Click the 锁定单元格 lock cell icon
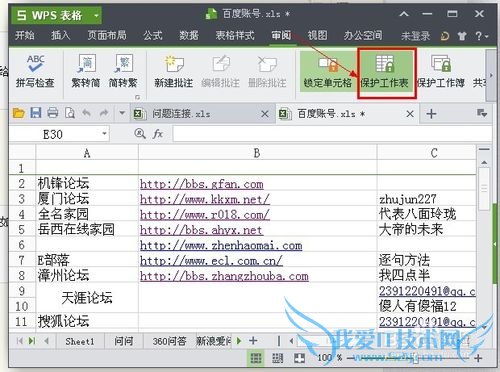Image resolution: width=500 pixels, height=372 pixels. (328, 64)
